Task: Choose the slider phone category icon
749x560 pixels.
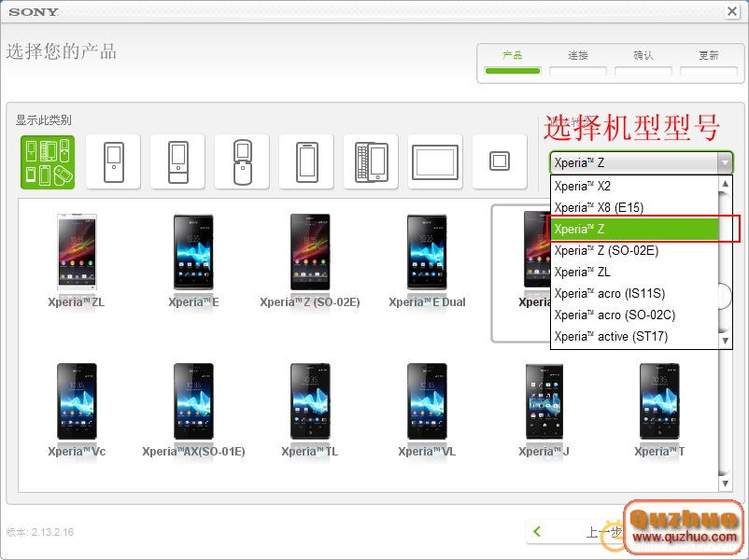Action: click(177, 161)
